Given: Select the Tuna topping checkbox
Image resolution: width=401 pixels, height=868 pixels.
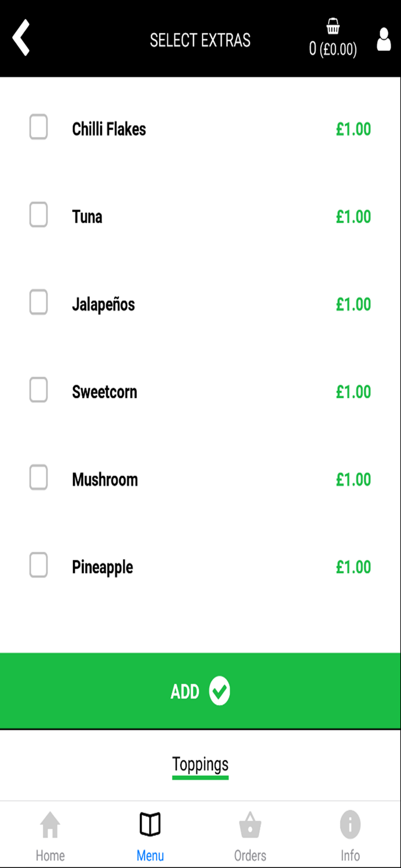Looking at the screenshot, I should pos(38,215).
